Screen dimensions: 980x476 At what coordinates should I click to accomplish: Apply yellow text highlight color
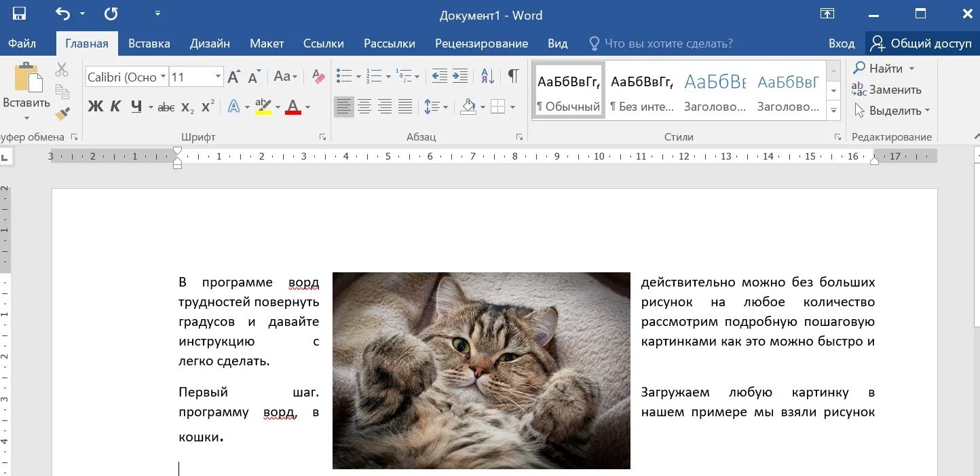pyautogui.click(x=263, y=107)
